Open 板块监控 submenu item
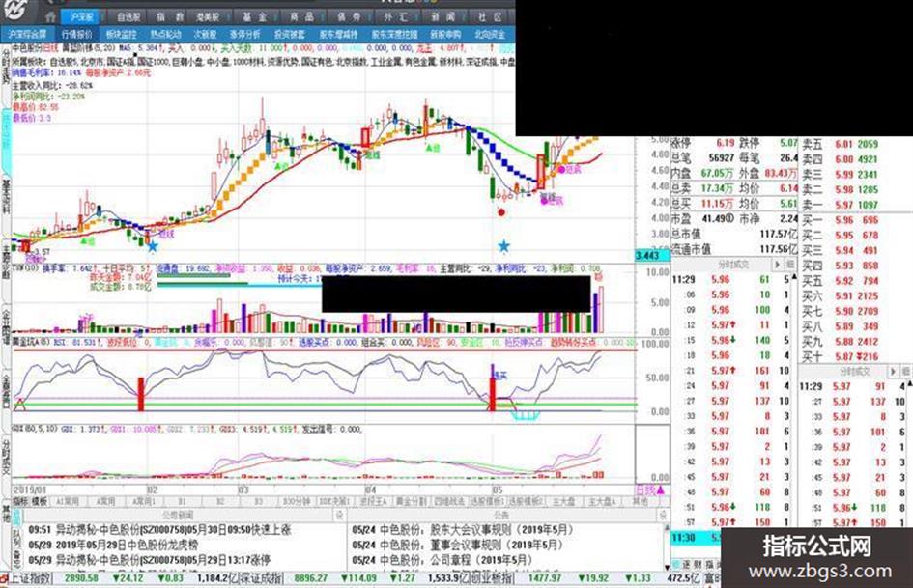 121,35
